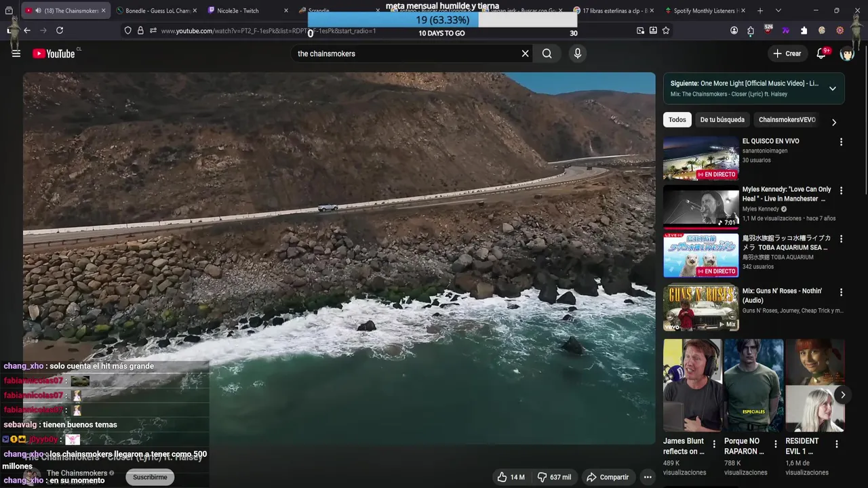Open the sanantonioimagen channel link

click(x=765, y=150)
